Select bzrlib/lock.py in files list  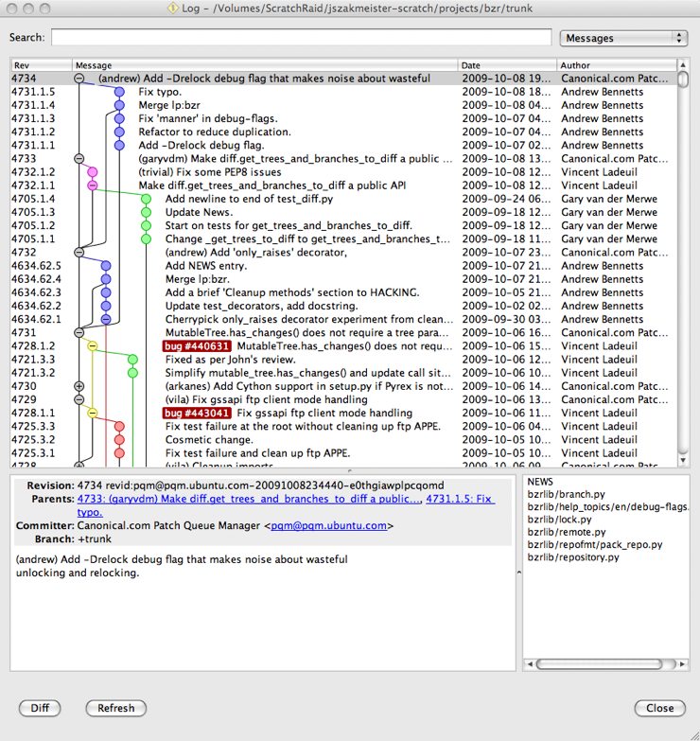click(559, 520)
